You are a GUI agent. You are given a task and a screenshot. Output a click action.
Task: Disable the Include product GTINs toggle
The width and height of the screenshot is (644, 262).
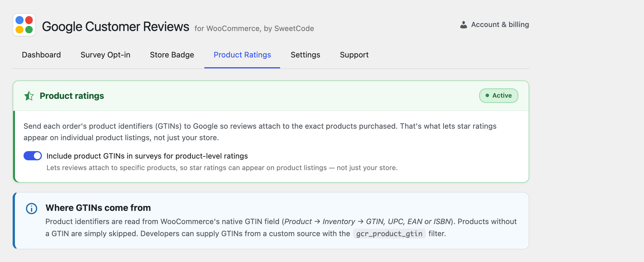[33, 156]
